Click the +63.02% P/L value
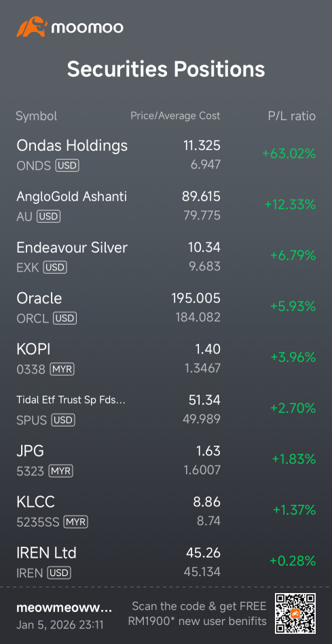The image size is (332, 644). point(289,154)
